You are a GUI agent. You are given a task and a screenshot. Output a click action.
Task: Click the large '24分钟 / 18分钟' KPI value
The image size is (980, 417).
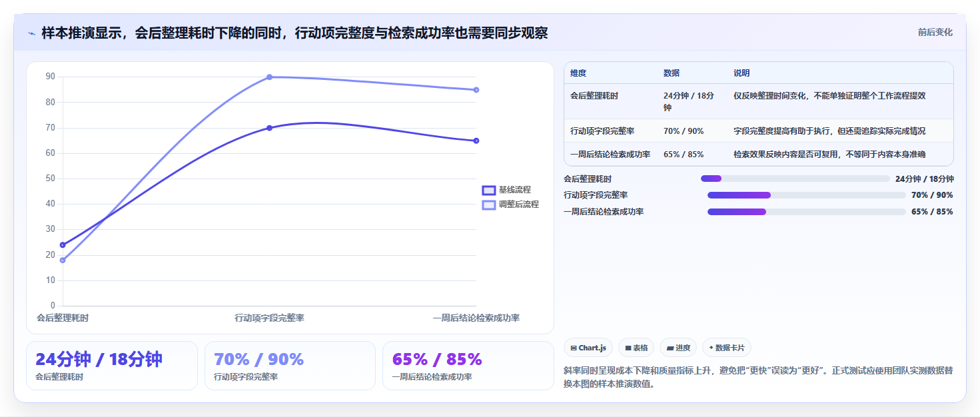pos(99,360)
